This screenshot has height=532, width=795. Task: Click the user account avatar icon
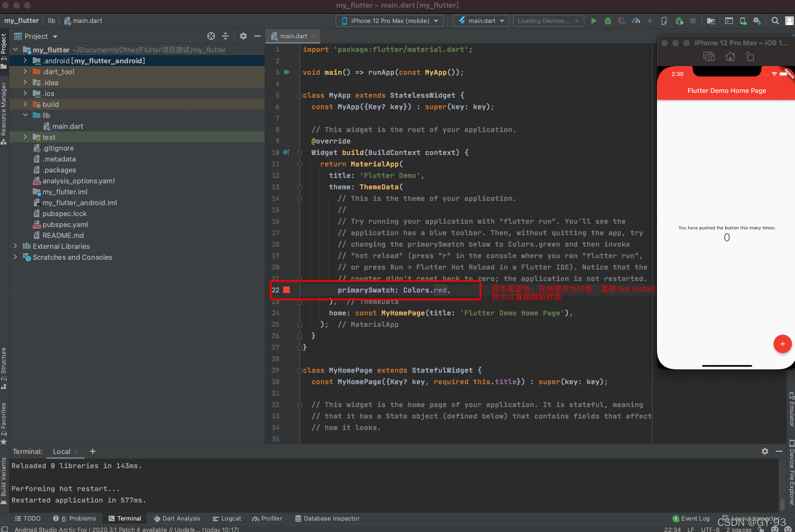coord(789,21)
